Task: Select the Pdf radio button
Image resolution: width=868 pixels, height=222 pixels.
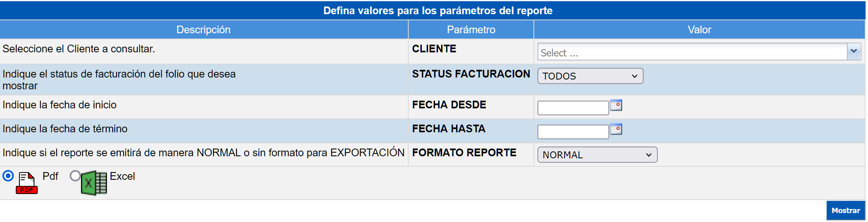Action: [x=8, y=176]
